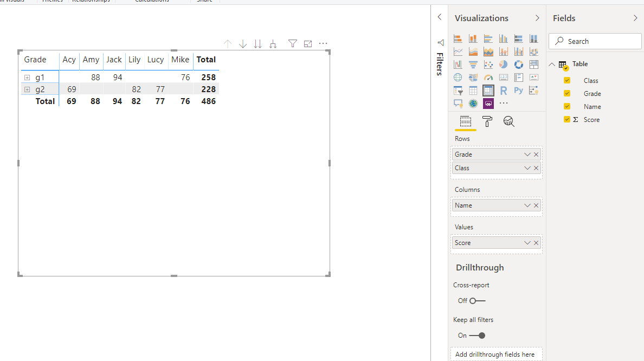Image resolution: width=644 pixels, height=361 pixels.
Task: Open more visuals ellipsis in Visualizations pane
Action: tap(504, 104)
